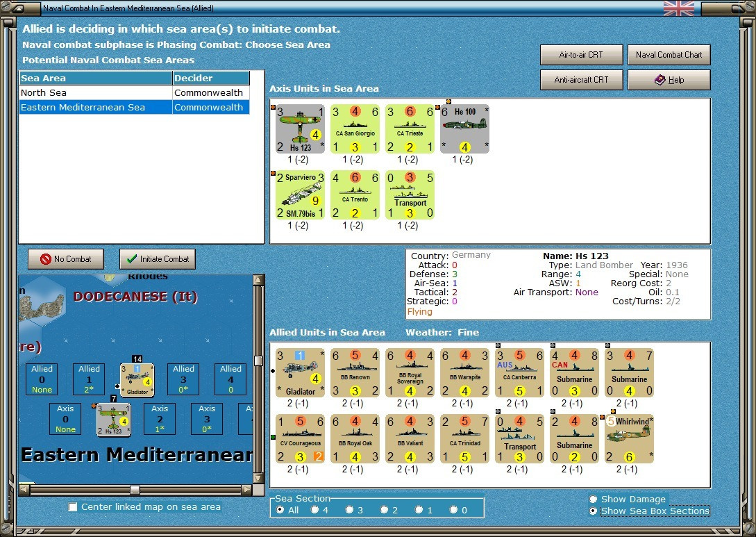Screen dimensions: 756x537
Task: Select the BB Royal Sovereign counter
Action: coord(410,373)
